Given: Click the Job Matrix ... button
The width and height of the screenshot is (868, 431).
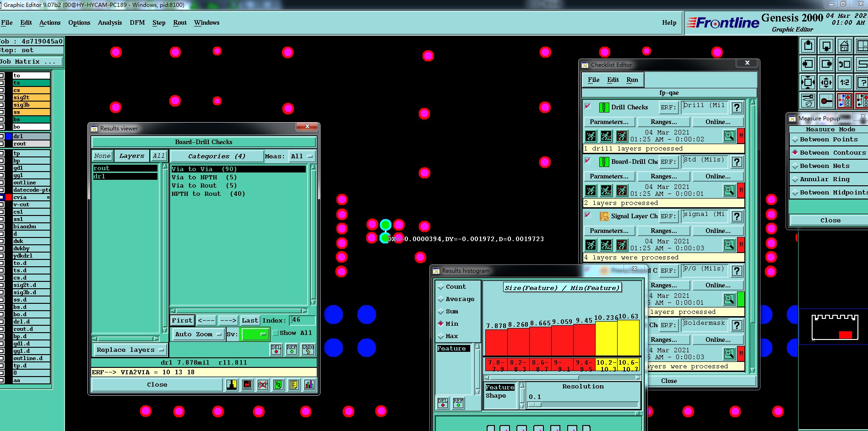Looking at the screenshot, I should tap(31, 62).
